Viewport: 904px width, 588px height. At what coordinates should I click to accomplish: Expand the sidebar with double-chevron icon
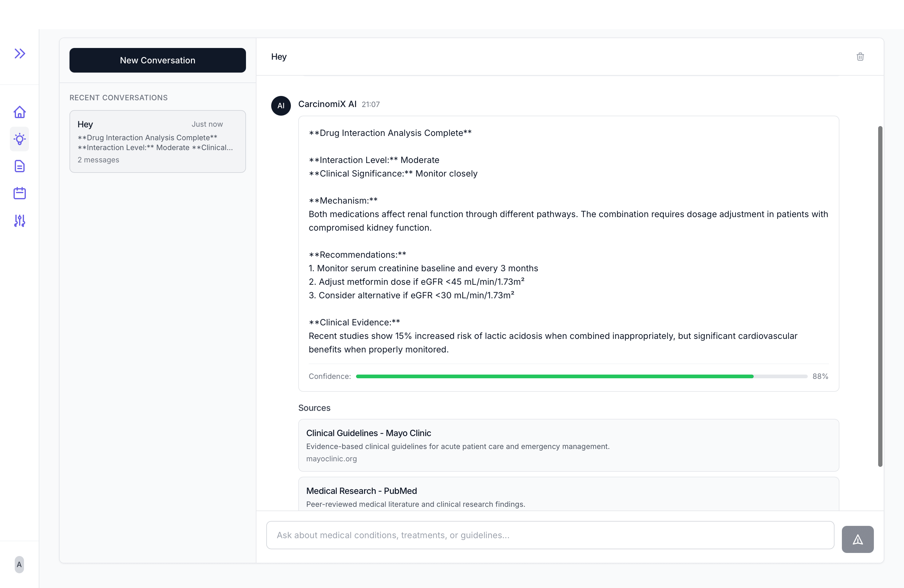pyautogui.click(x=20, y=54)
